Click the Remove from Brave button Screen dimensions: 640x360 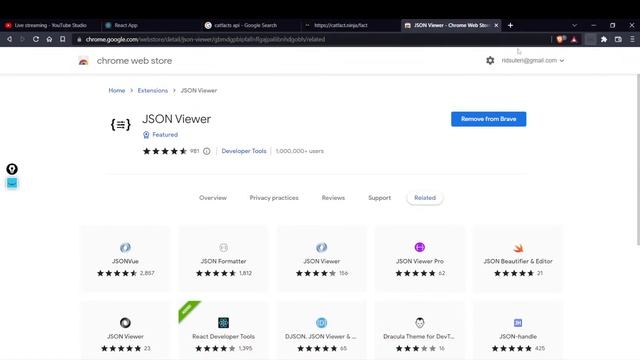click(x=489, y=119)
